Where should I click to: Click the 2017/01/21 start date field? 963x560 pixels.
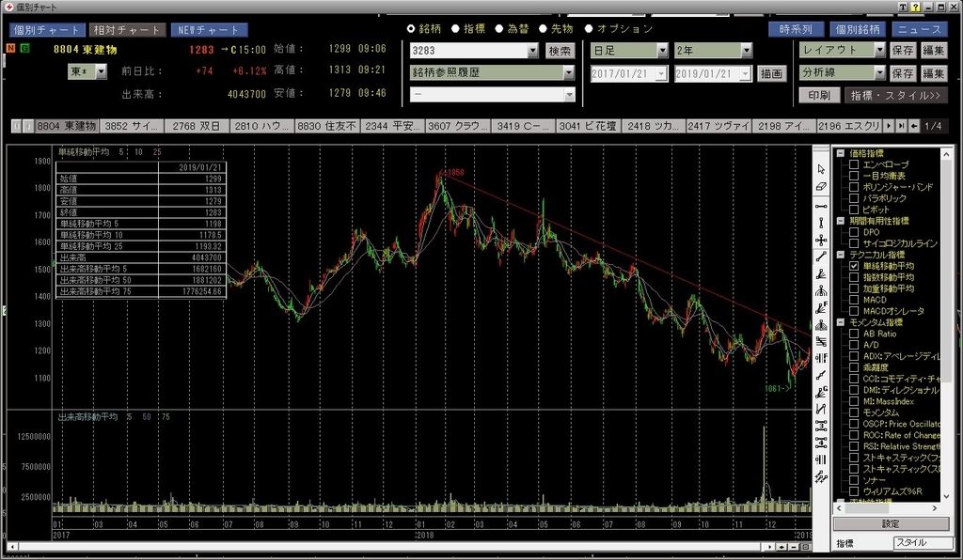click(628, 73)
